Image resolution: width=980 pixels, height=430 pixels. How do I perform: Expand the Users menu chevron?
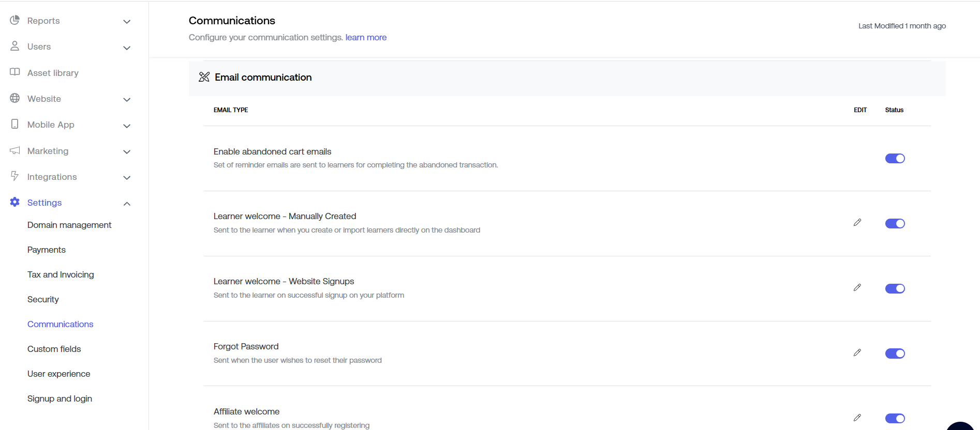tap(127, 48)
